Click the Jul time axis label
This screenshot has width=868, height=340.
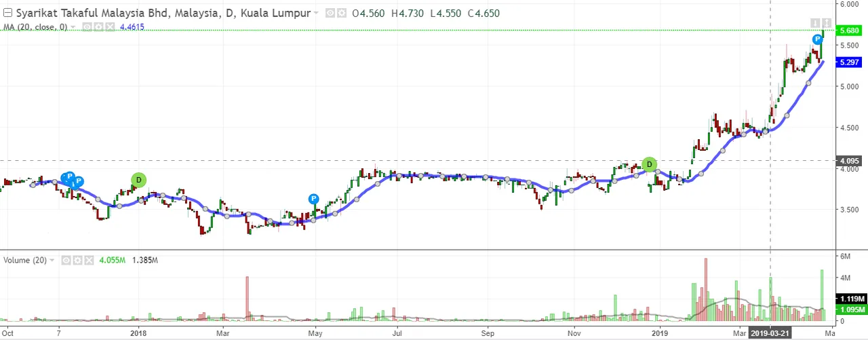[397, 334]
